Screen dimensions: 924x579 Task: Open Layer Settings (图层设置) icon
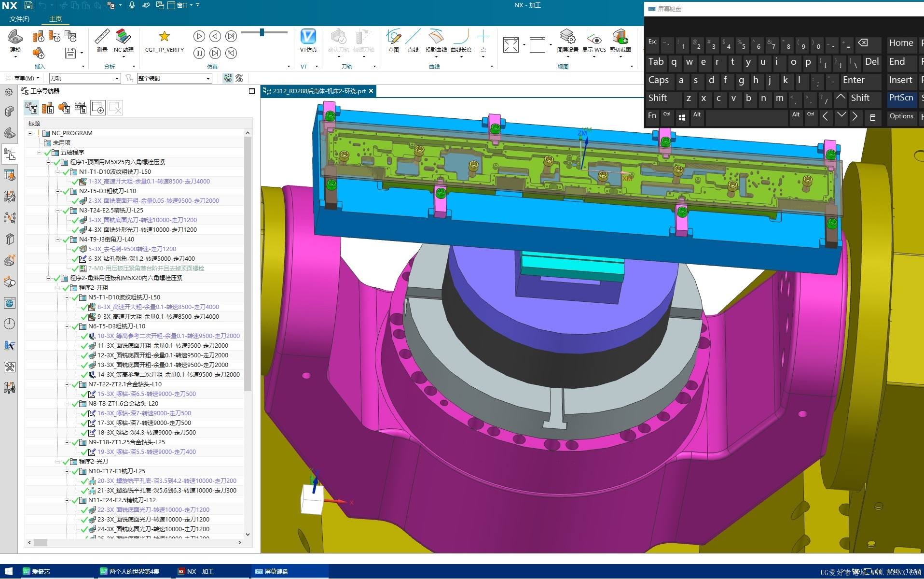567,37
